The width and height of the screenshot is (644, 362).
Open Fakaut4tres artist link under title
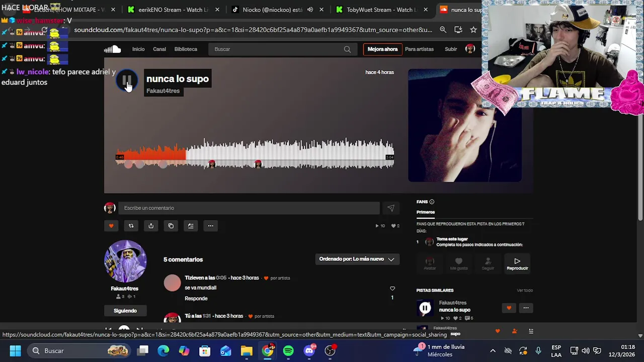click(163, 91)
